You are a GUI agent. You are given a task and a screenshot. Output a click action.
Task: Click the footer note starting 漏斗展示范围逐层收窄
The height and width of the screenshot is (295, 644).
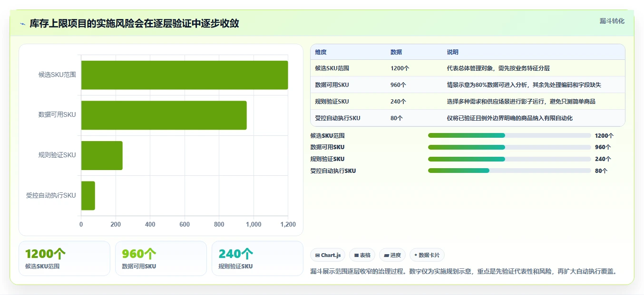tap(464, 272)
